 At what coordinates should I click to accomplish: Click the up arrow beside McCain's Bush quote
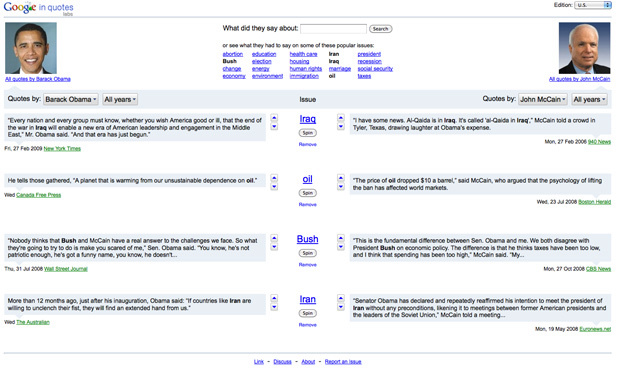pos(341,238)
